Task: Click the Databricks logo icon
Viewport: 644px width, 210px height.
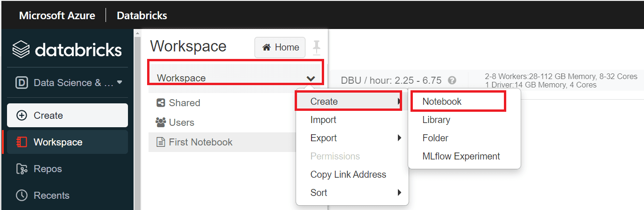Action: coord(21,50)
